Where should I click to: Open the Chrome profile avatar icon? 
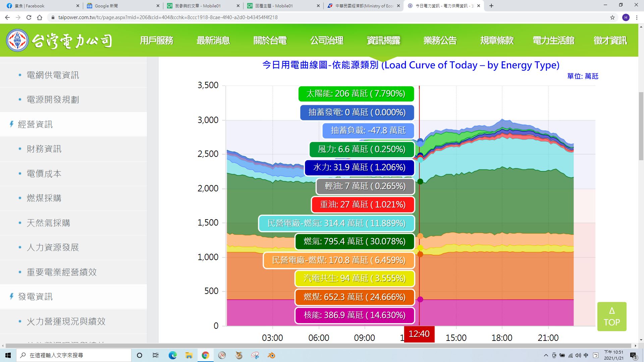click(626, 17)
